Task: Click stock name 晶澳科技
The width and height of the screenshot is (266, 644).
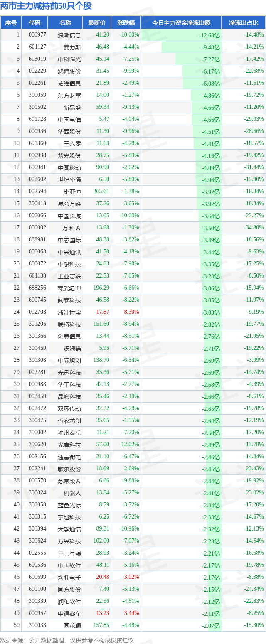Action: tap(69, 396)
